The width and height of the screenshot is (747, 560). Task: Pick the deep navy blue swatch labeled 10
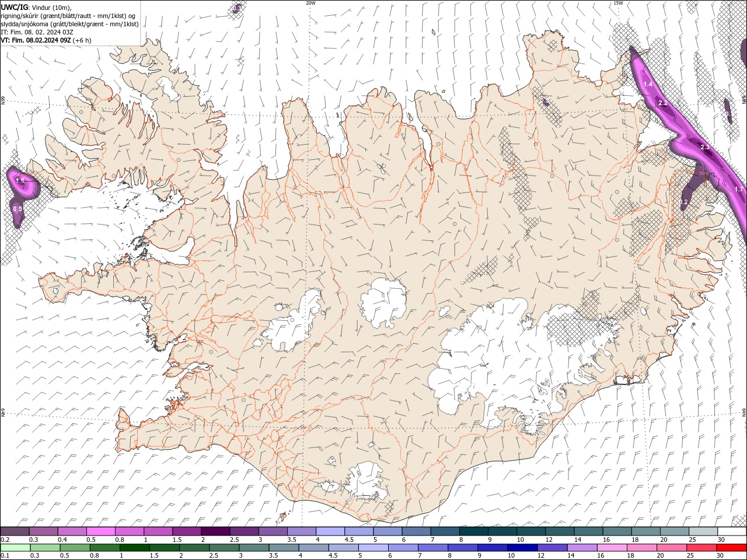click(522, 548)
